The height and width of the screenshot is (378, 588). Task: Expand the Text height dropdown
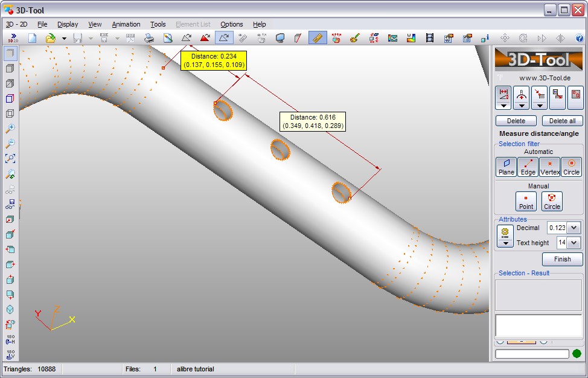[x=574, y=243]
